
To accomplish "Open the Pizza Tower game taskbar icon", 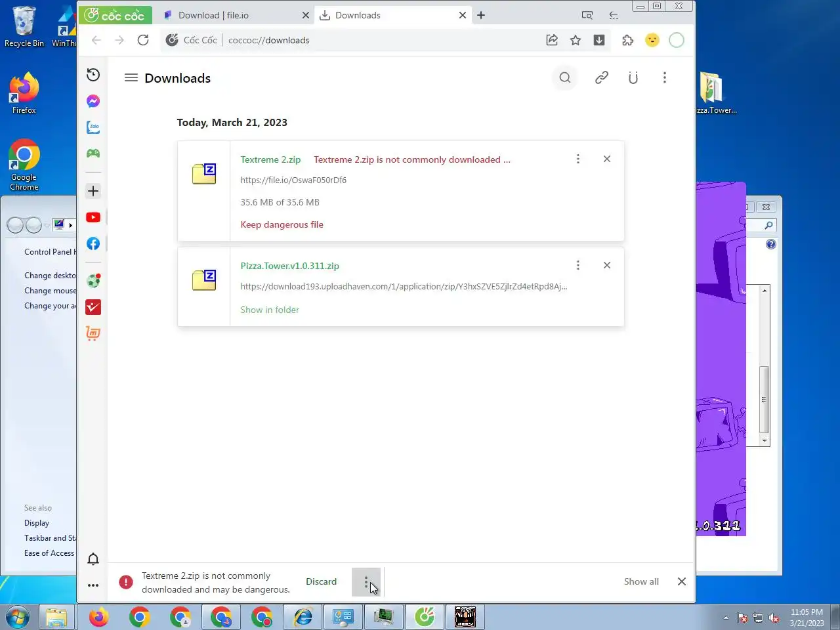I will (465, 617).
